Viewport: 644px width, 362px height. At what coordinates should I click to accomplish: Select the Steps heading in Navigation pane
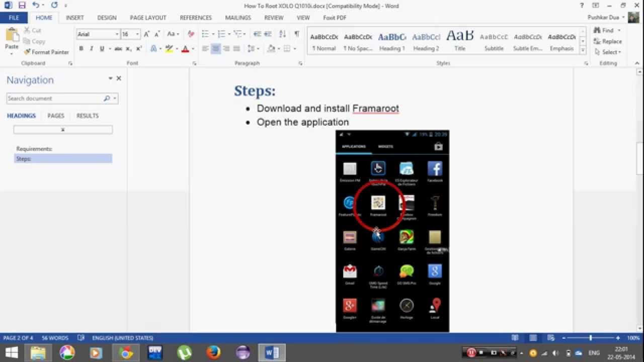tap(63, 159)
